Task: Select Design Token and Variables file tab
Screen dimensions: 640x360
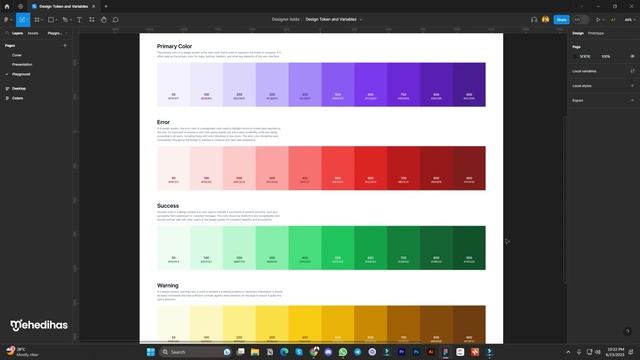Action: tap(64, 7)
